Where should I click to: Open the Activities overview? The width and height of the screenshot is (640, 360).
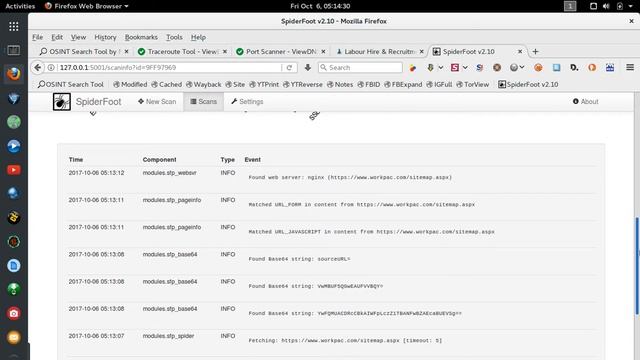(20, 6)
